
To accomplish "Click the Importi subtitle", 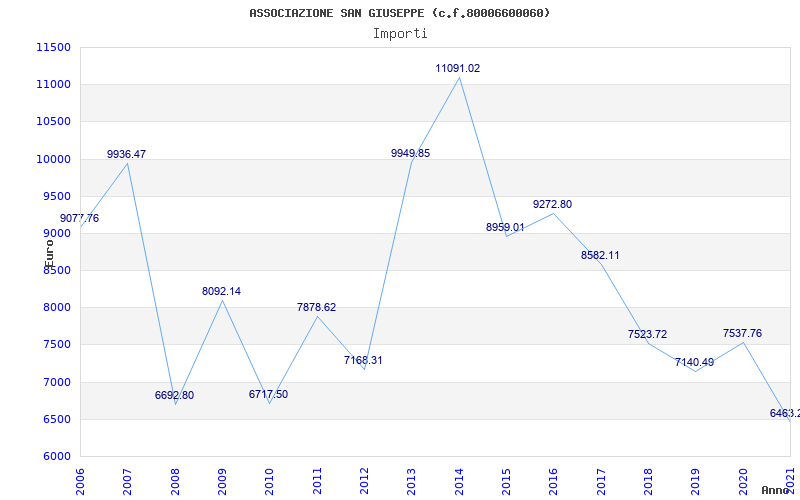I will 400,34.
